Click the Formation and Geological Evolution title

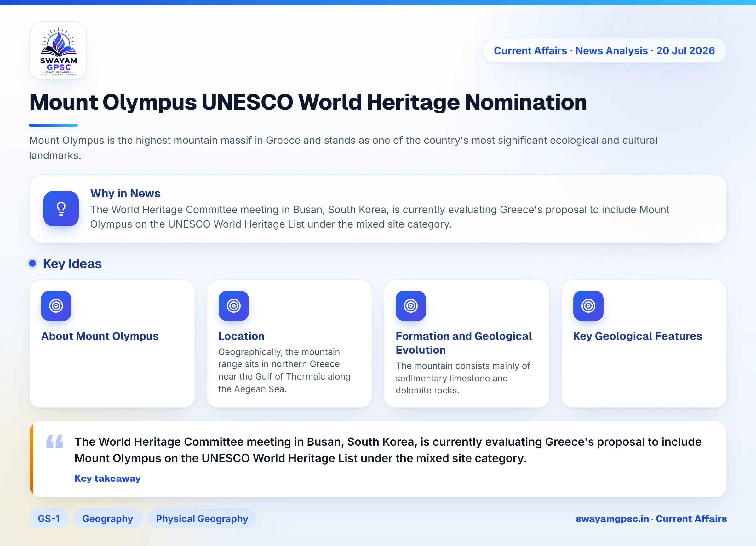point(464,343)
